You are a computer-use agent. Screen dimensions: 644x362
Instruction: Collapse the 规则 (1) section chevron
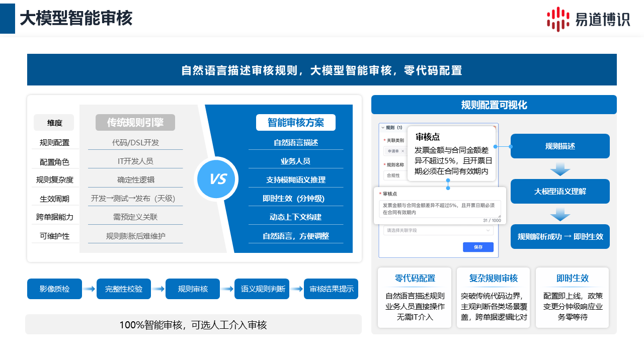click(382, 128)
